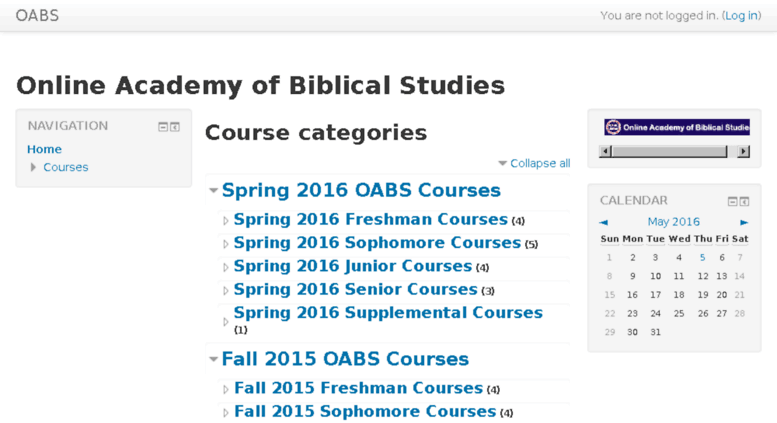This screenshot has height=423, width=777.
Task: Click the OABS site banner image
Action: click(x=677, y=127)
